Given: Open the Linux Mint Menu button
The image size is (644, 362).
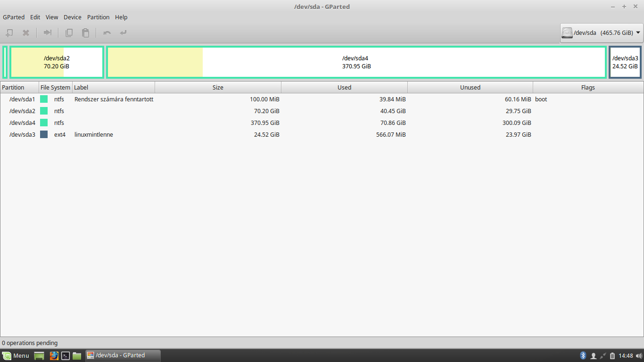Looking at the screenshot, I should point(16,356).
